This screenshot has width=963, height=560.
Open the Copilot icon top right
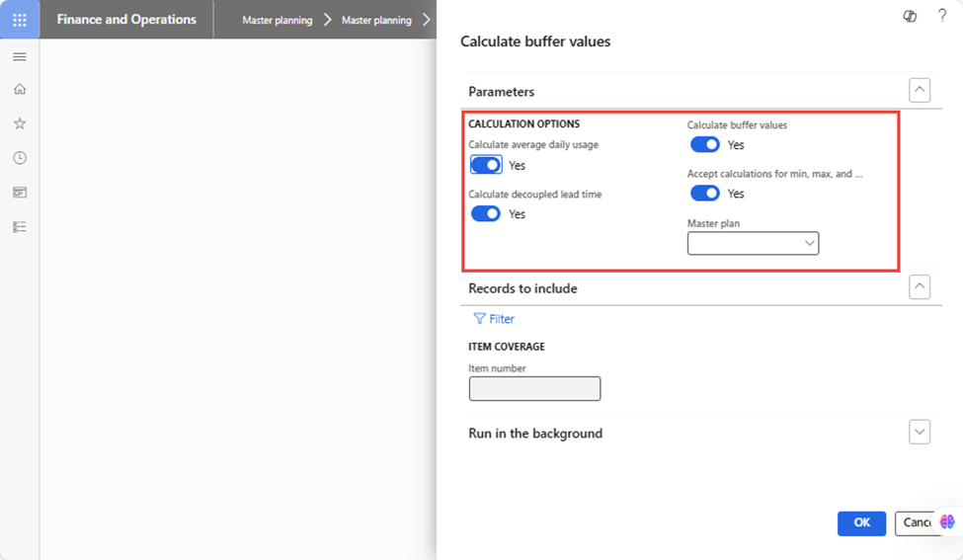[x=910, y=17]
